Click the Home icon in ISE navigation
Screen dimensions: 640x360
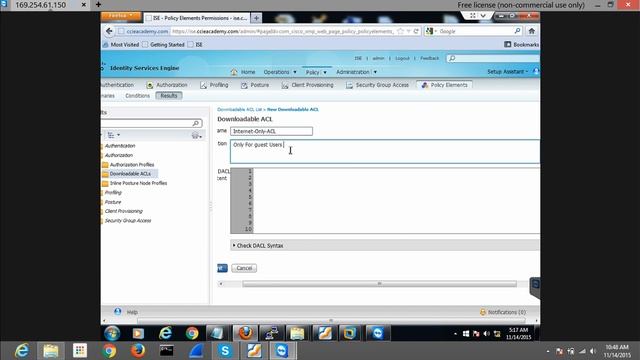click(x=234, y=72)
